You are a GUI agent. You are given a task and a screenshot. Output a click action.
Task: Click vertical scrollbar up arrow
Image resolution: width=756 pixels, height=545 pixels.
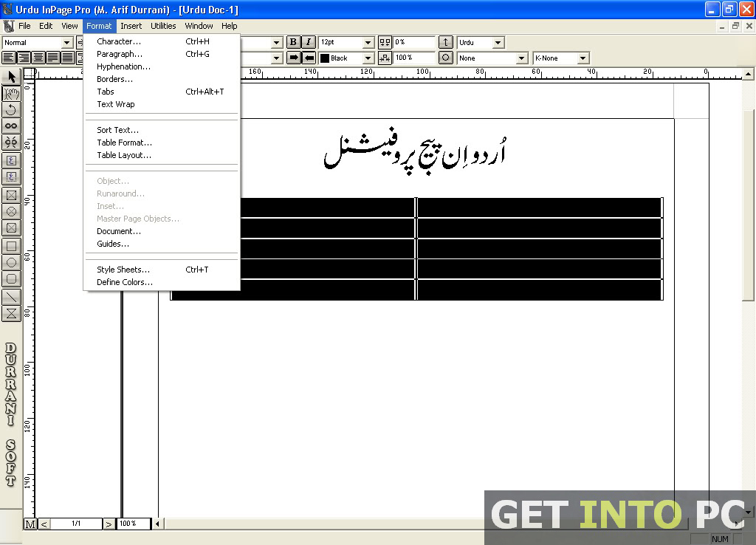(x=748, y=75)
